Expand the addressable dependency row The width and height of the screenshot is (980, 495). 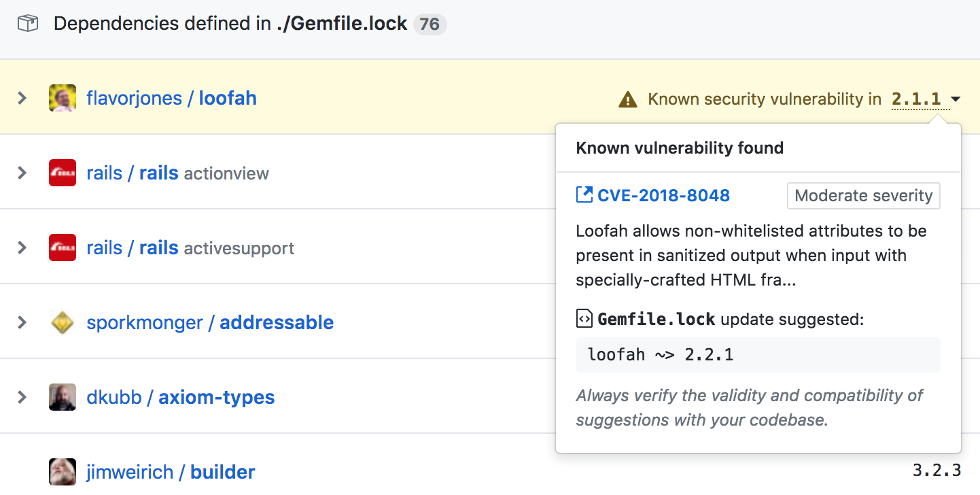22,322
